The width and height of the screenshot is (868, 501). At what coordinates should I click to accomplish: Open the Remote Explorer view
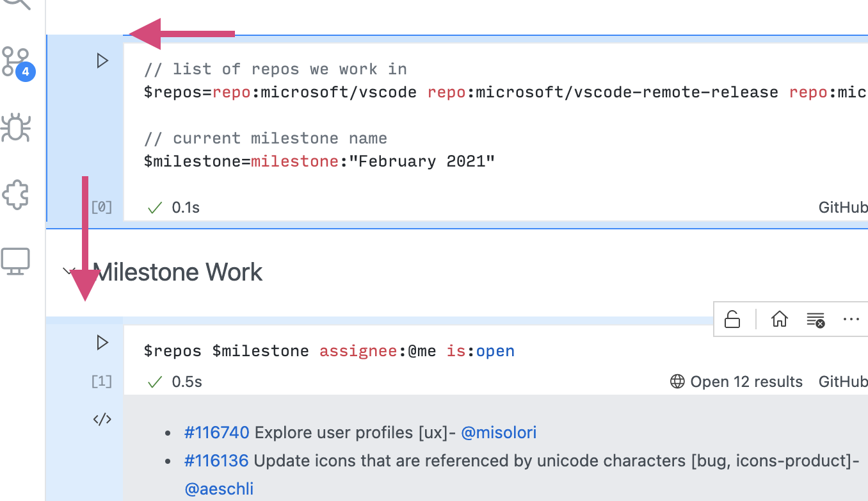18,259
